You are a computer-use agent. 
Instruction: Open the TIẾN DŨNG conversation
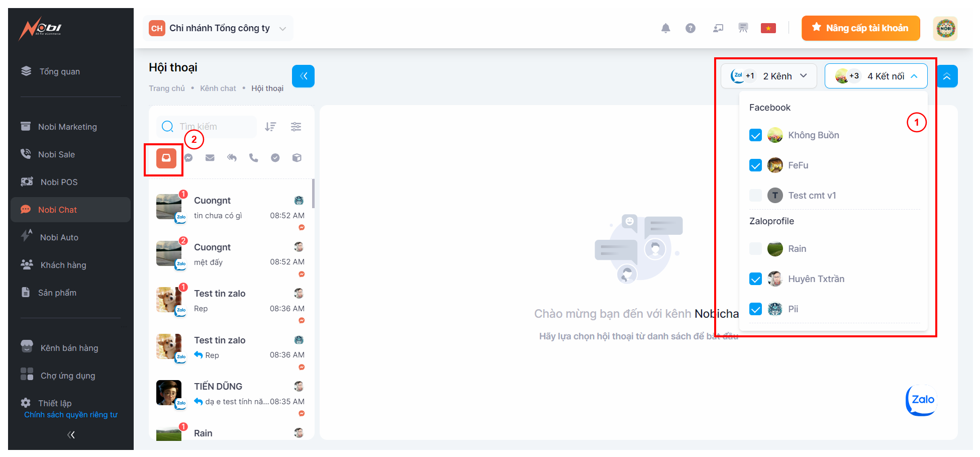click(231, 393)
